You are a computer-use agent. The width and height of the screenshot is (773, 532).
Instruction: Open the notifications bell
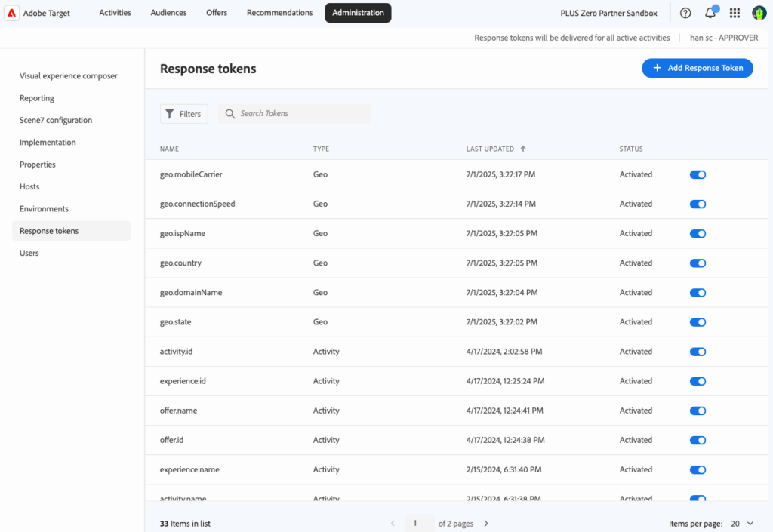pyautogui.click(x=708, y=12)
